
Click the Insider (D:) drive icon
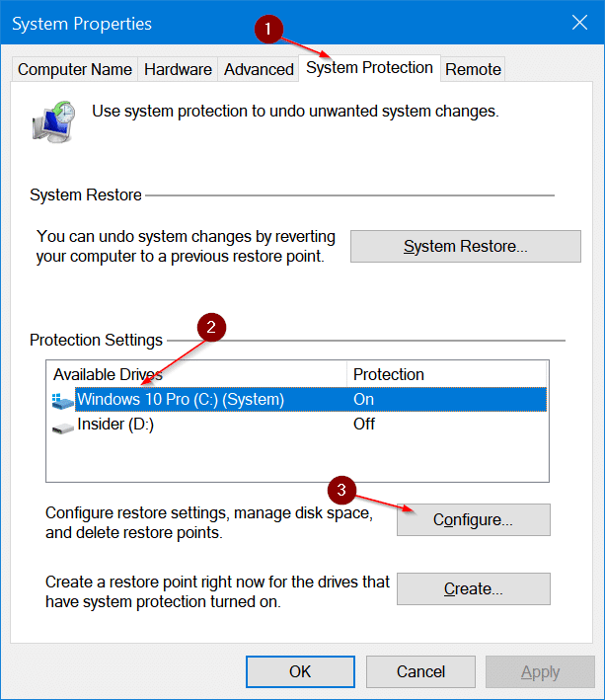[63, 425]
